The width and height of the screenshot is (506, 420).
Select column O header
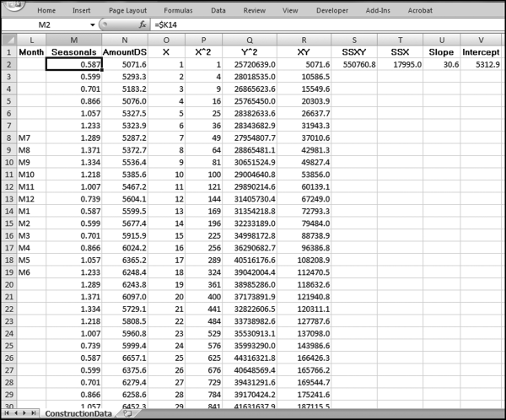pos(166,40)
